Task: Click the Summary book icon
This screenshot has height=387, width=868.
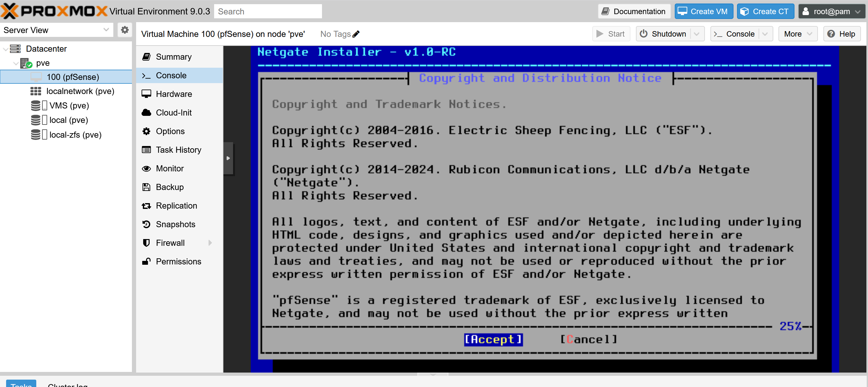Action: tap(146, 56)
